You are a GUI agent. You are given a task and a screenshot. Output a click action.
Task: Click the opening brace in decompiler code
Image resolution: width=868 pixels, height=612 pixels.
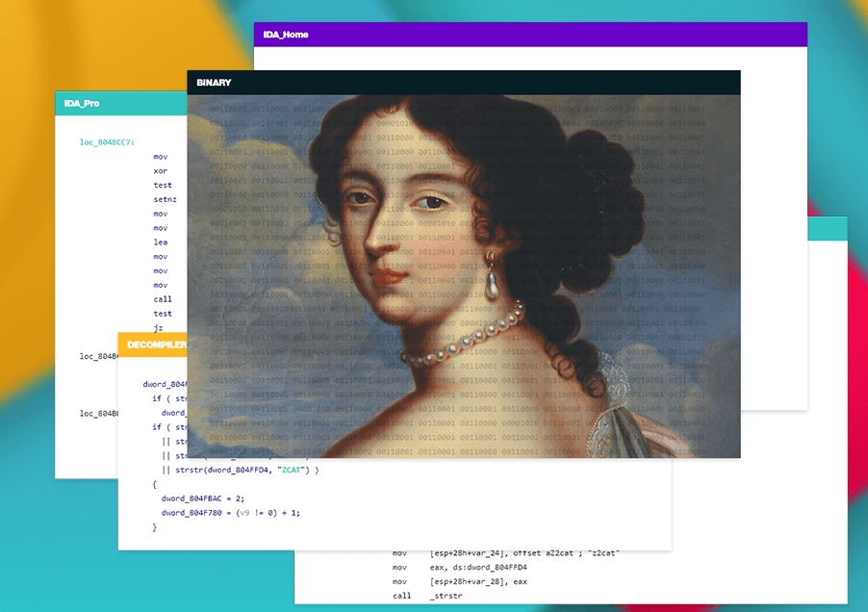coord(154,484)
